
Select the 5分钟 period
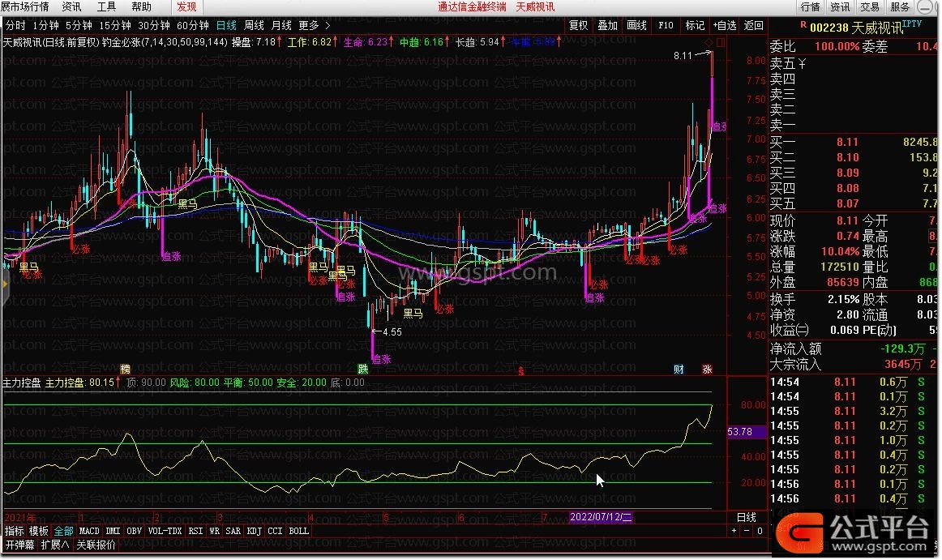pos(79,25)
